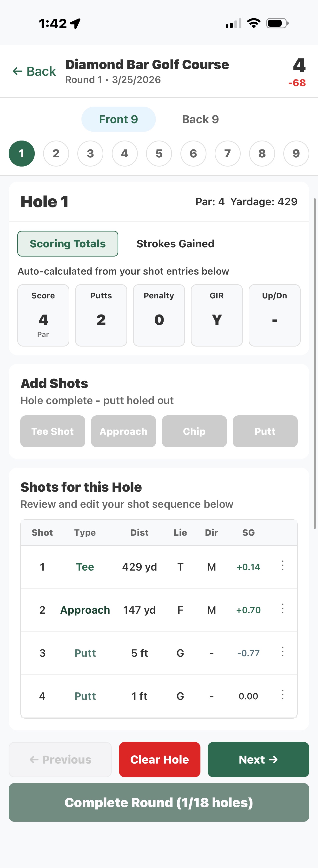Jump to hole 9 via its circle
Viewport: 318px width, 868px height.
click(x=296, y=153)
